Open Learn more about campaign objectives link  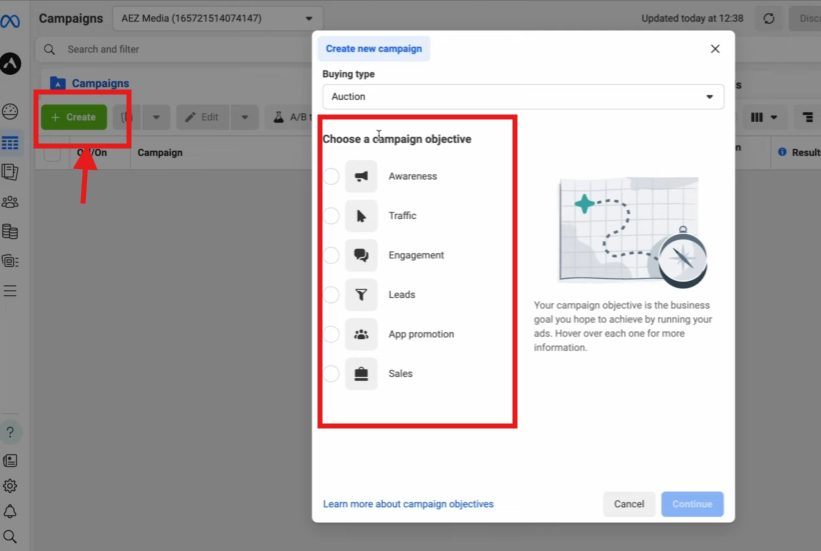click(x=408, y=504)
